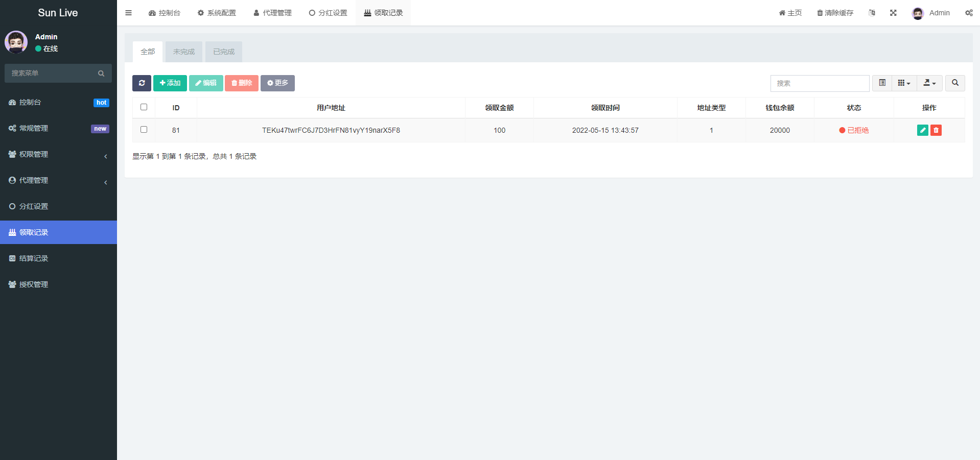Click the red delete icon in row 81
Screen dimensions: 980x460
(936, 130)
